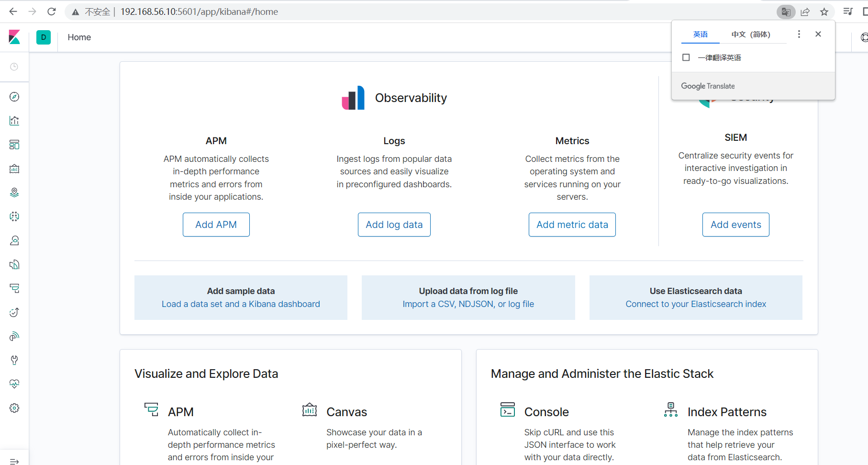Click the Kibana logo

[14, 37]
